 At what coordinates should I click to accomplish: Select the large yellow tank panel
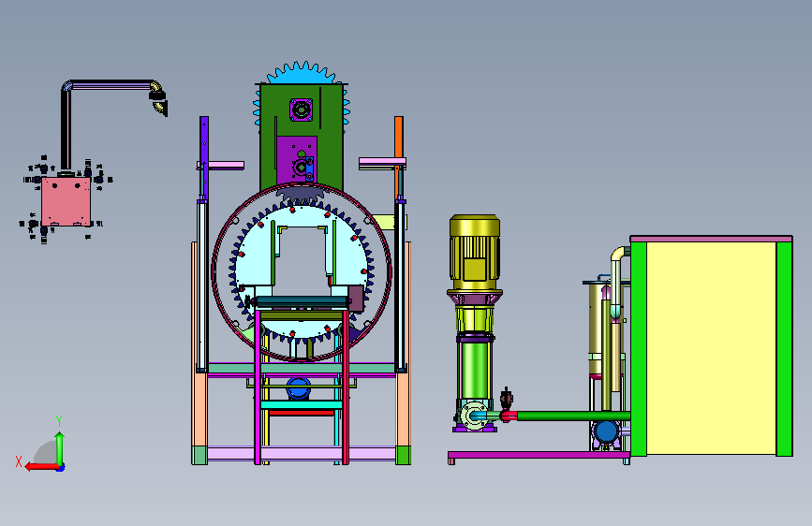711,348
